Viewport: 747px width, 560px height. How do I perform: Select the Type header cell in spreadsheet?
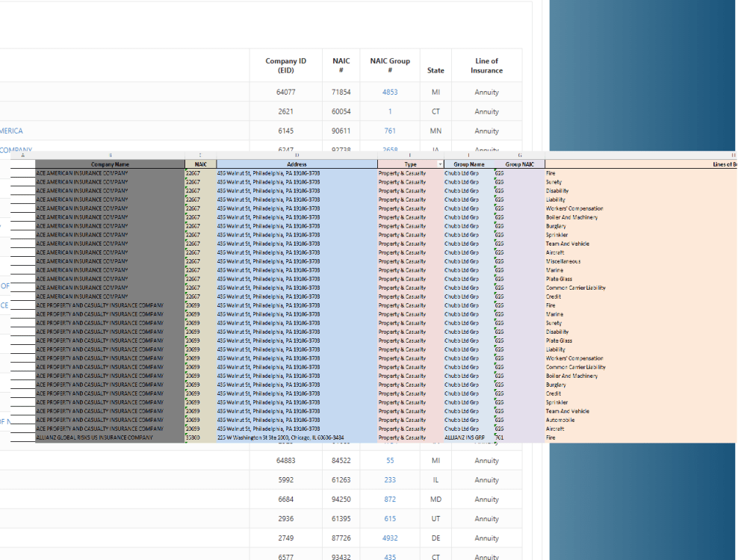410,164
